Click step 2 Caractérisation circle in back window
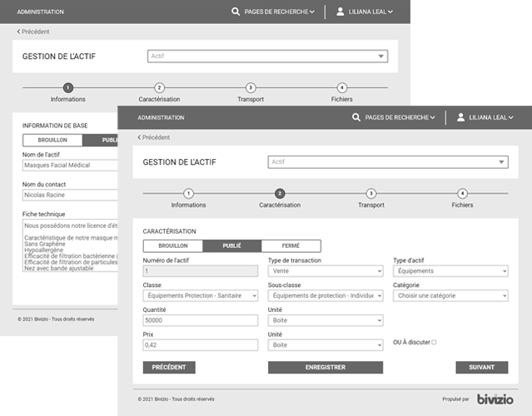 160,87
